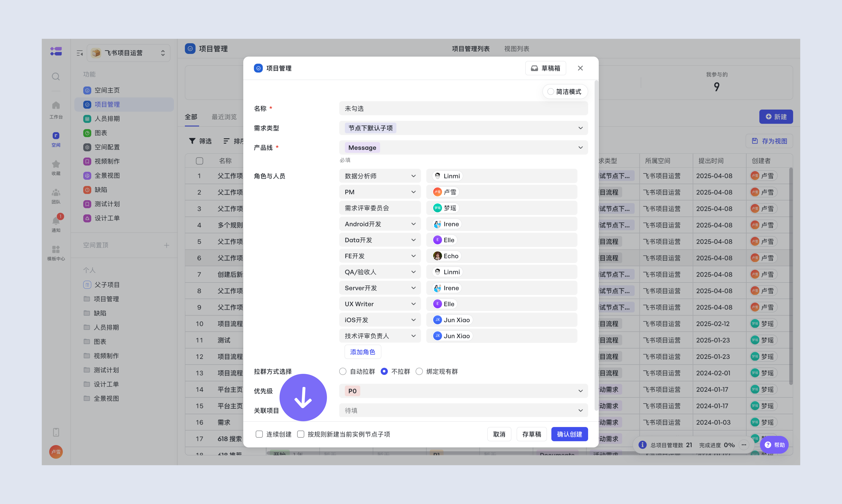Open the Data开发 role dropdown
842x504 pixels.
380,240
